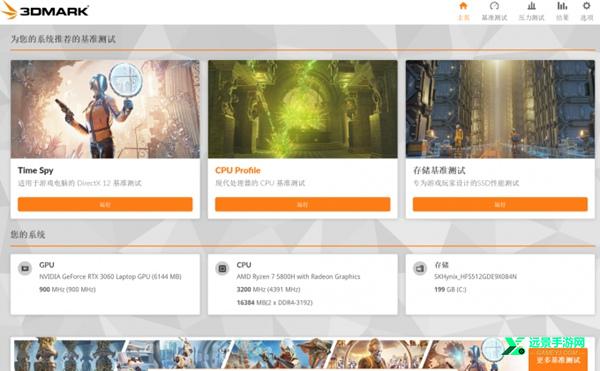The width and height of the screenshot is (600, 371).
Task: Open the Benchmarks gauge icon
Action: (x=494, y=6)
